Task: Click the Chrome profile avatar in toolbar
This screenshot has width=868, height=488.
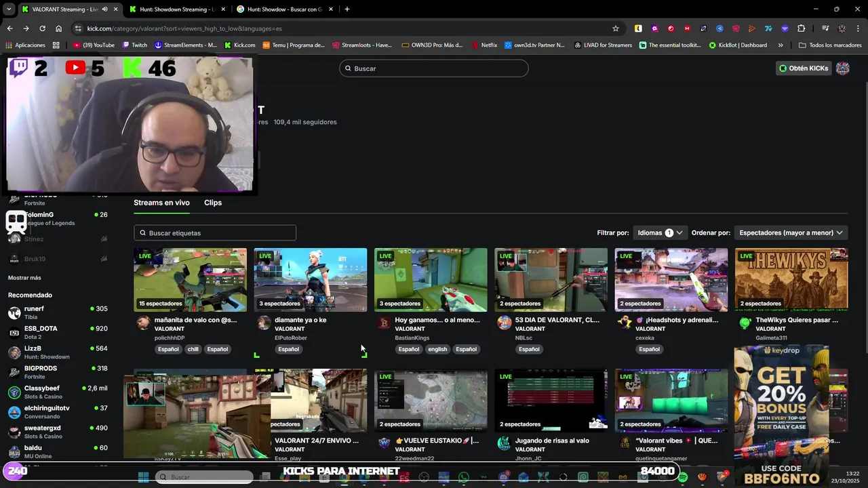Action: click(842, 28)
